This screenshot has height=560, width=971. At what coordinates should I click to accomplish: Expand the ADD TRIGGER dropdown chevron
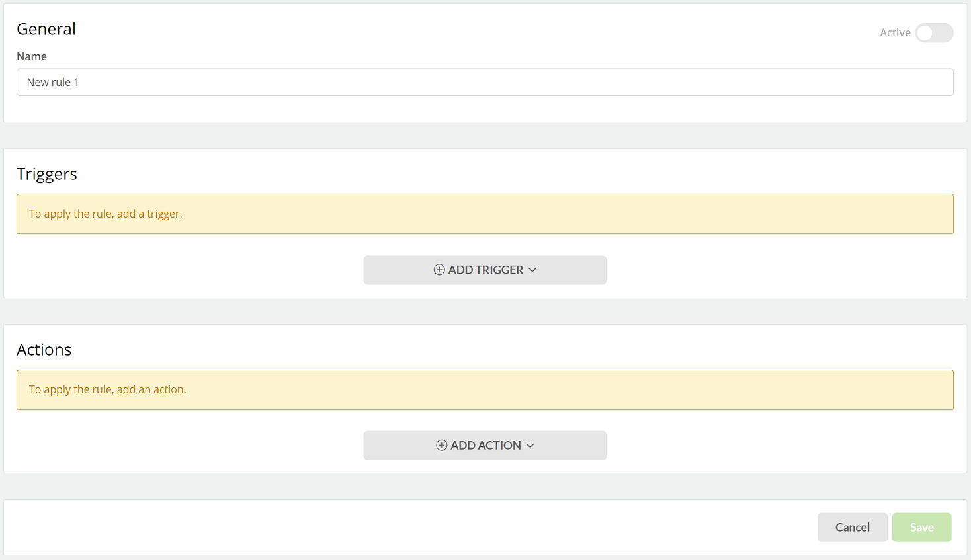(x=532, y=270)
